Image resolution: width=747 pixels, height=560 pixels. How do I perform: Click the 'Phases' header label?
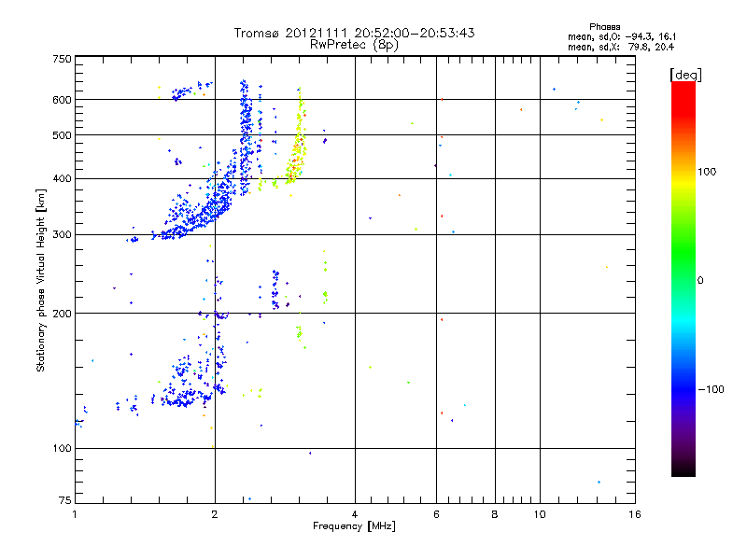(x=604, y=27)
